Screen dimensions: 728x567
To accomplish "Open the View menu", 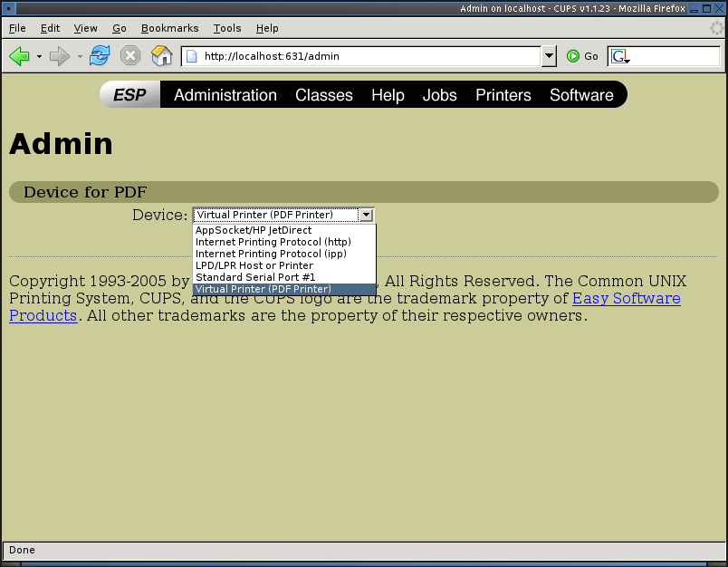I will point(85,28).
